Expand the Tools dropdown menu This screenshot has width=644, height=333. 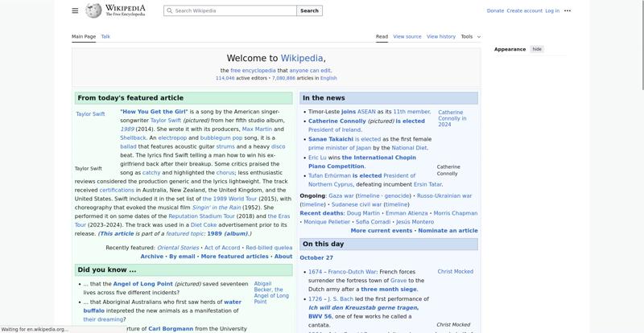(x=469, y=37)
